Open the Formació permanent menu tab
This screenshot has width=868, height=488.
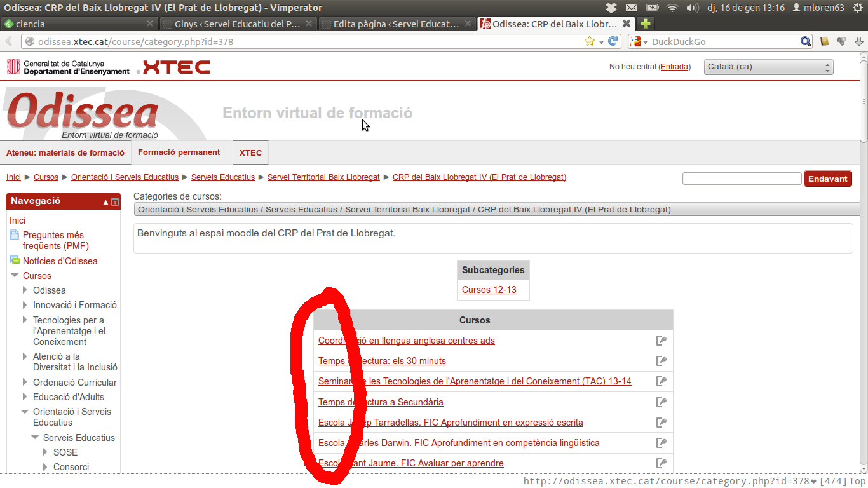tap(179, 152)
